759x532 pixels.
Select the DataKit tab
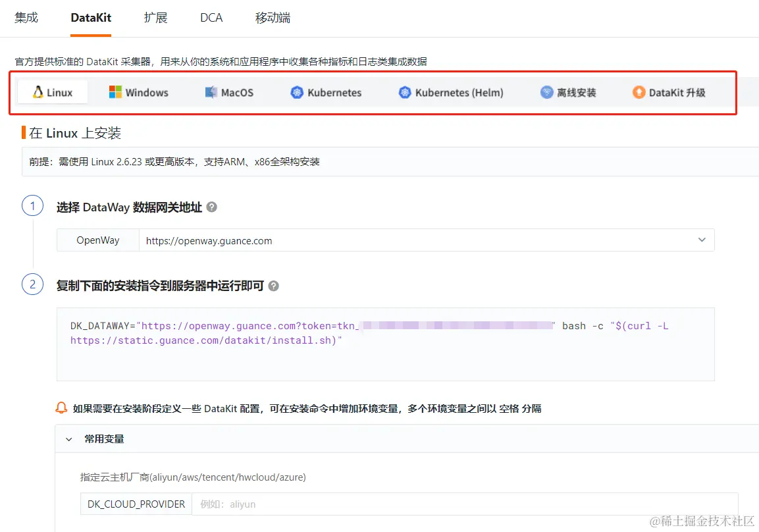(91, 17)
